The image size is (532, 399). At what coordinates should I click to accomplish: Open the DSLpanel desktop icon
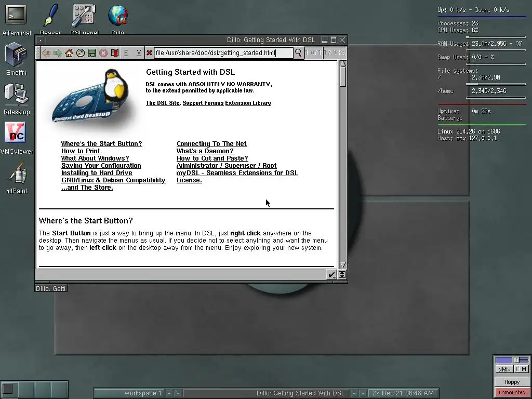tap(84, 15)
